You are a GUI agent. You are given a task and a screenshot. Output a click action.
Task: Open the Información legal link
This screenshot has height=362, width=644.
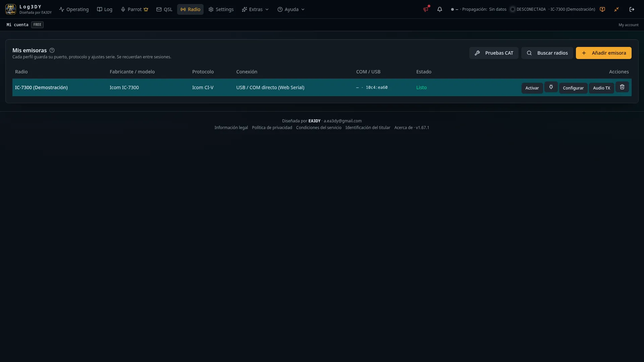tap(231, 128)
